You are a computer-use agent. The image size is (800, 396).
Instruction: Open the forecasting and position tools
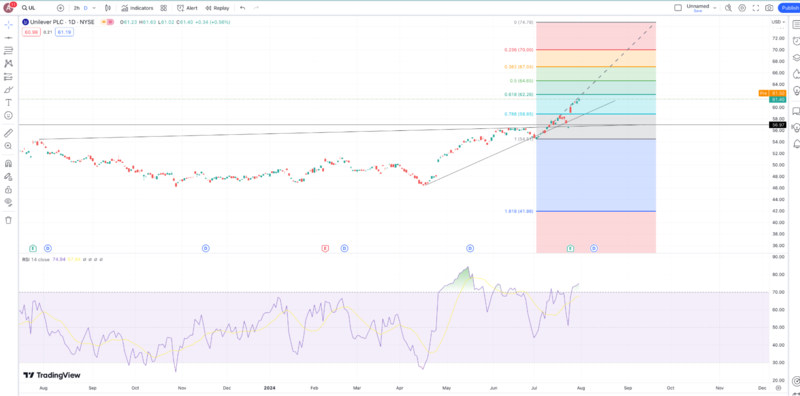click(x=8, y=77)
